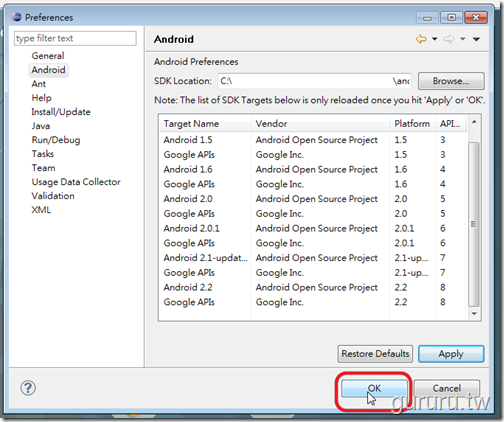Click the forward navigation arrow icon
The width and height of the screenshot is (504, 422).
point(449,39)
